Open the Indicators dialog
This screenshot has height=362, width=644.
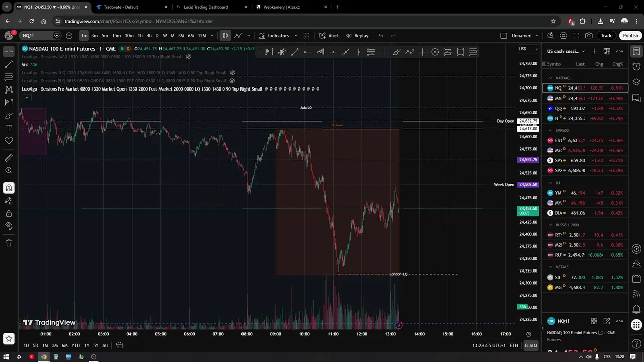(x=274, y=36)
